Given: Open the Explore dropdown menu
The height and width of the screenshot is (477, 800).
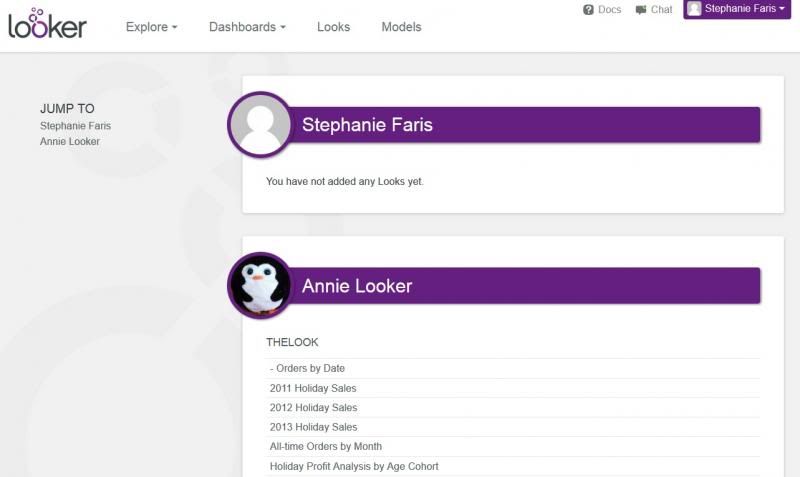Looking at the screenshot, I should click(152, 27).
